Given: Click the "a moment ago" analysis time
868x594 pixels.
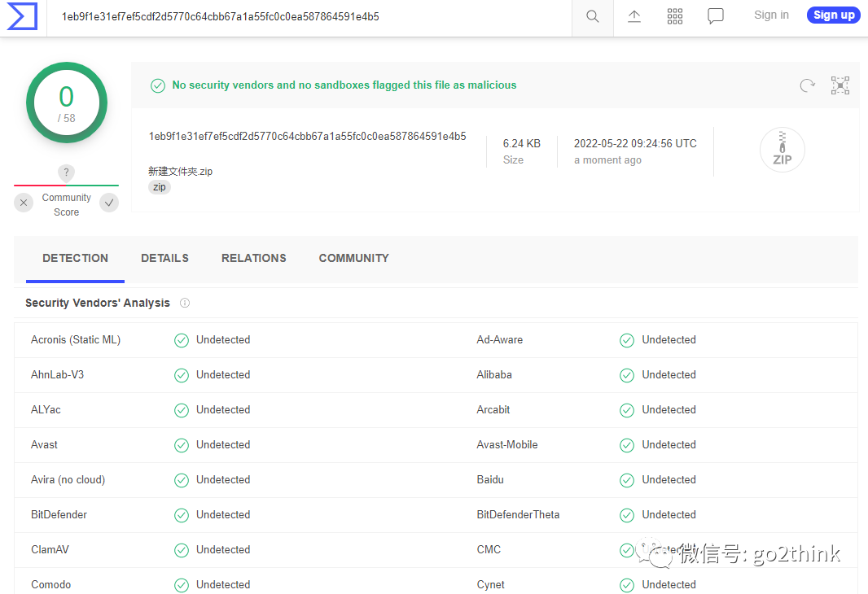Looking at the screenshot, I should (607, 160).
